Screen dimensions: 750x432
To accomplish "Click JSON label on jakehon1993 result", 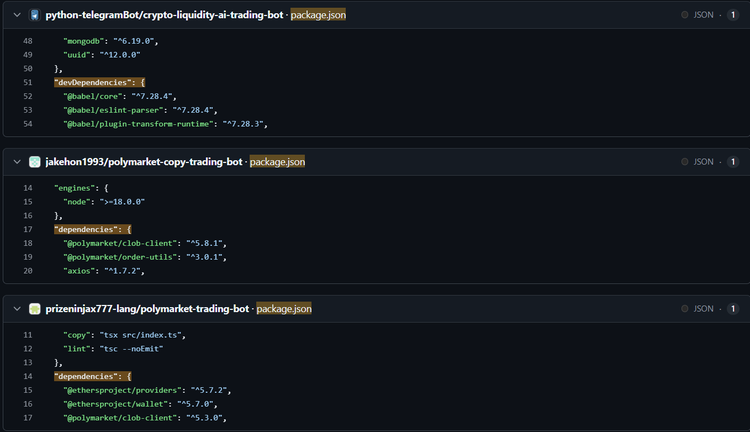I will (x=704, y=162).
